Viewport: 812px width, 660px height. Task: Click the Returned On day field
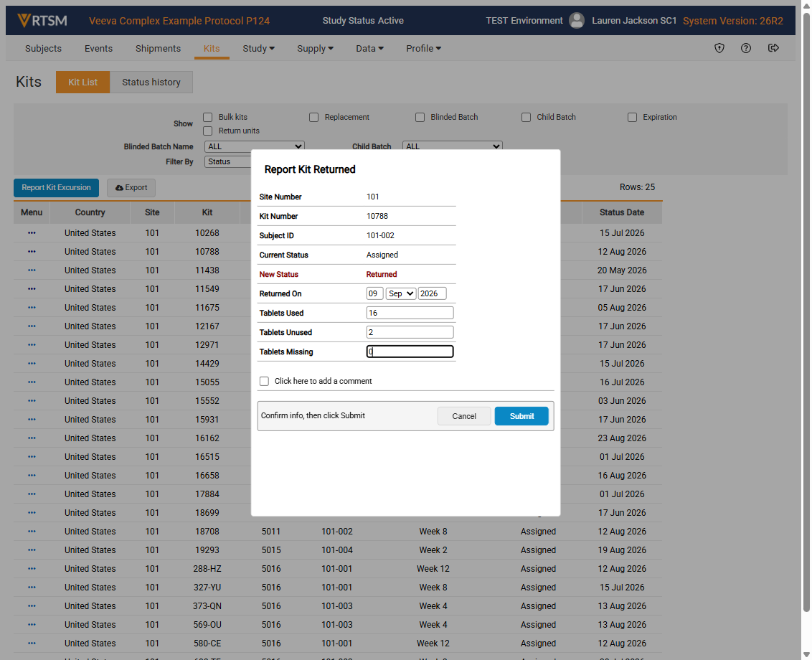375,293
